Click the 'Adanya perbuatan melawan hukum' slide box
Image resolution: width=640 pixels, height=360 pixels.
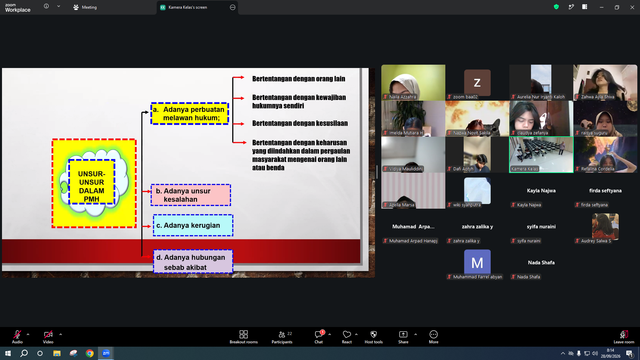tap(189, 113)
